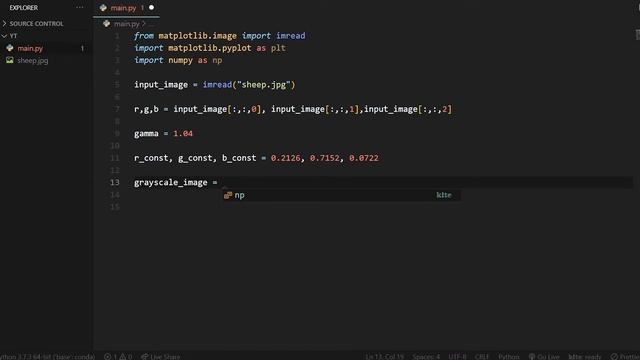The image size is (640, 360).
Task: Start Live Share from status bar
Action: click(161, 356)
